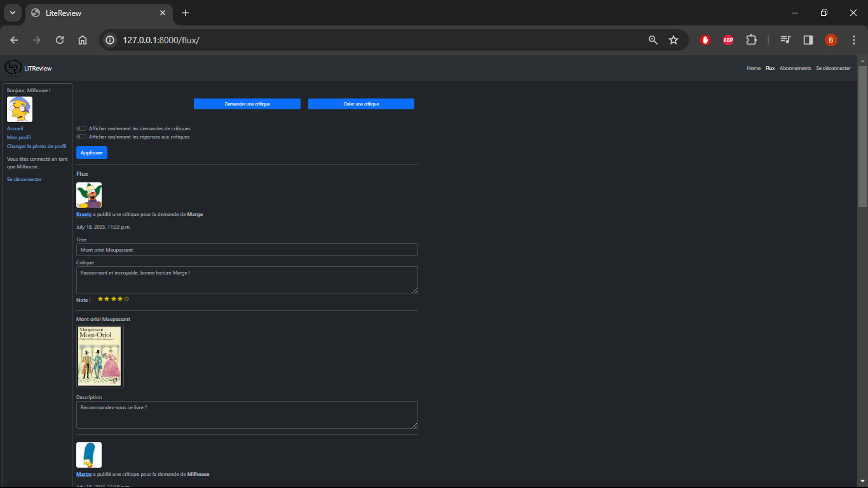The image size is (868, 488).
Task: Click the 'Mont oriol Maupassant' ticket heading
Action: [x=103, y=319]
